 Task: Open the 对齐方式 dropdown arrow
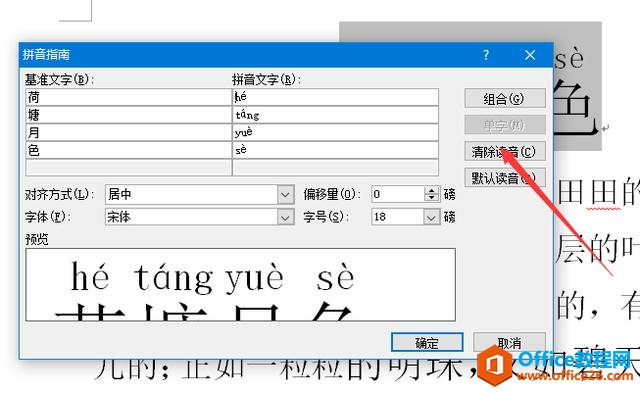coord(286,194)
